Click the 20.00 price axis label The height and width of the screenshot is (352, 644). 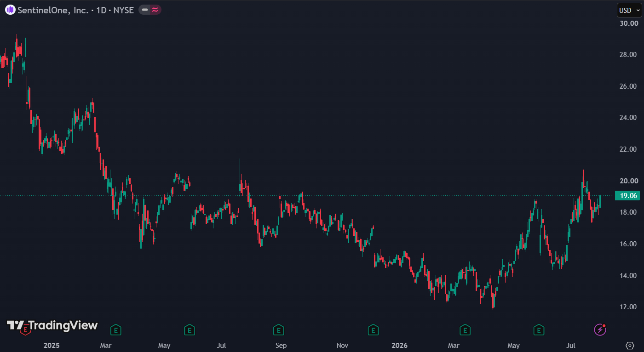pos(629,181)
